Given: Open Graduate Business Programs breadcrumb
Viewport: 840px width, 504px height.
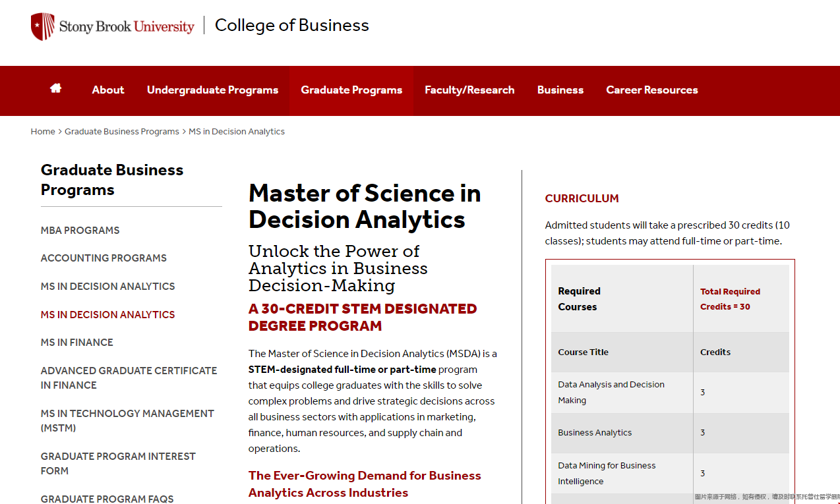Looking at the screenshot, I should coord(122,132).
